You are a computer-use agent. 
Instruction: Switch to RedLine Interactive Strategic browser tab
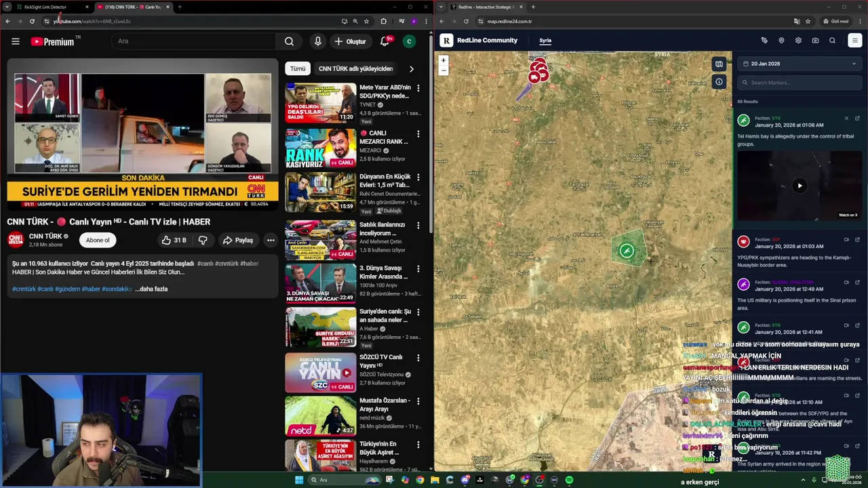(486, 7)
